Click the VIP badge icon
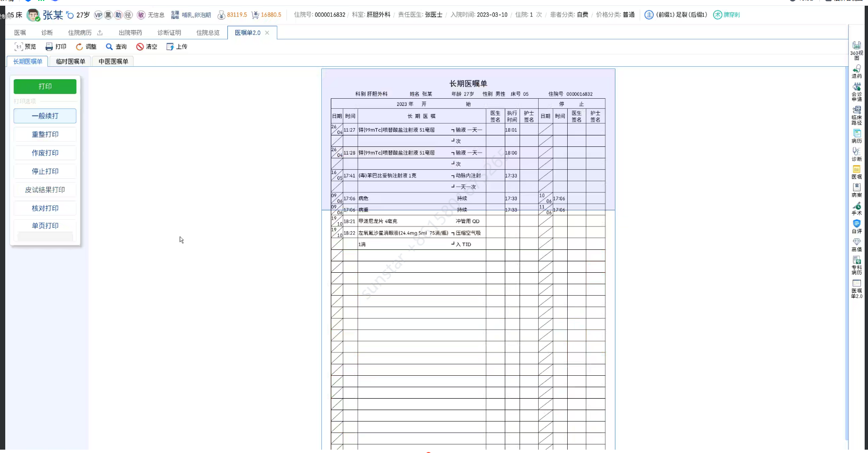 click(x=98, y=15)
